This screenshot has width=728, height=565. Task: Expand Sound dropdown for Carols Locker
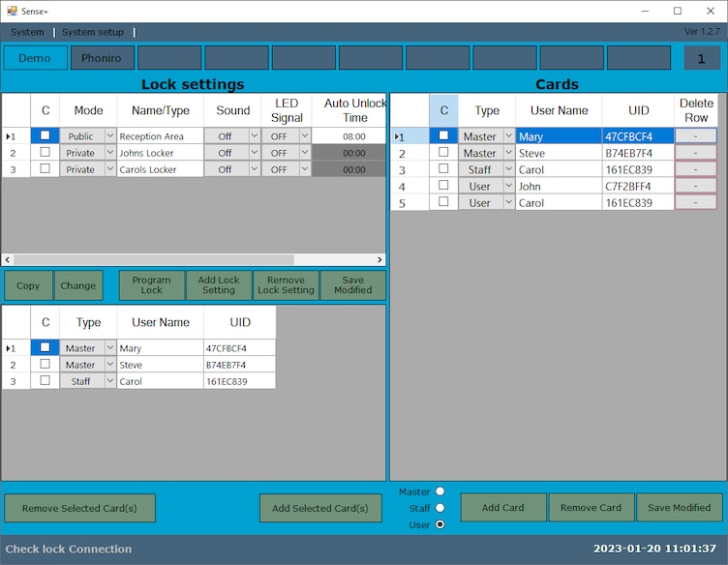pyautogui.click(x=255, y=169)
